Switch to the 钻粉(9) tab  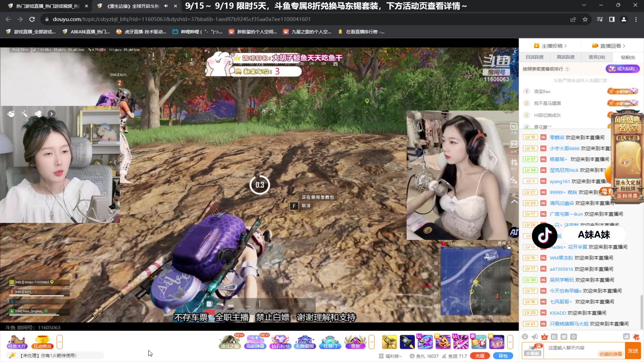628,57
